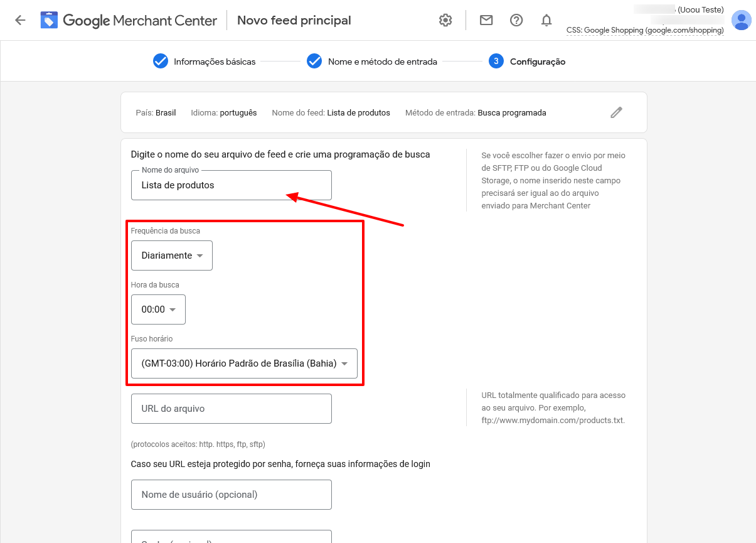Click the 'Frequência da busca' label
This screenshot has height=543, width=756.
pos(166,231)
